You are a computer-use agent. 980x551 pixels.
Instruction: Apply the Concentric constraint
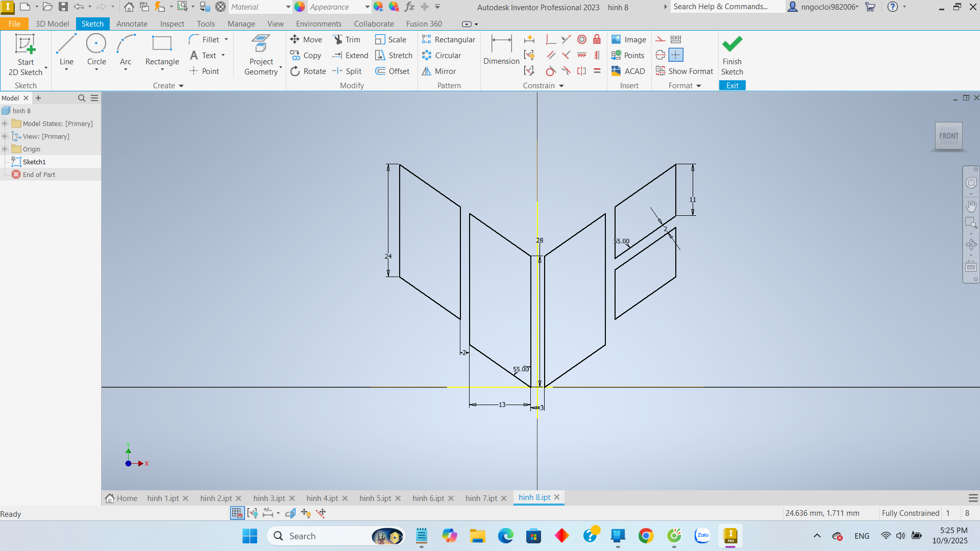tap(581, 40)
